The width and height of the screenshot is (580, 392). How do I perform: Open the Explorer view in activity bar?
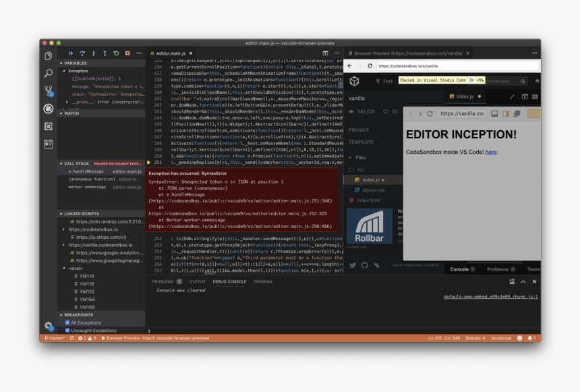point(48,56)
